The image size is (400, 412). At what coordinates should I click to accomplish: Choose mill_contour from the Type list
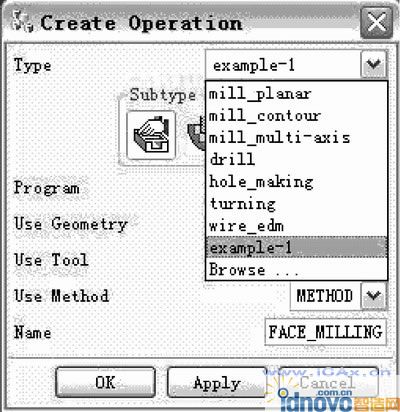coord(296,116)
